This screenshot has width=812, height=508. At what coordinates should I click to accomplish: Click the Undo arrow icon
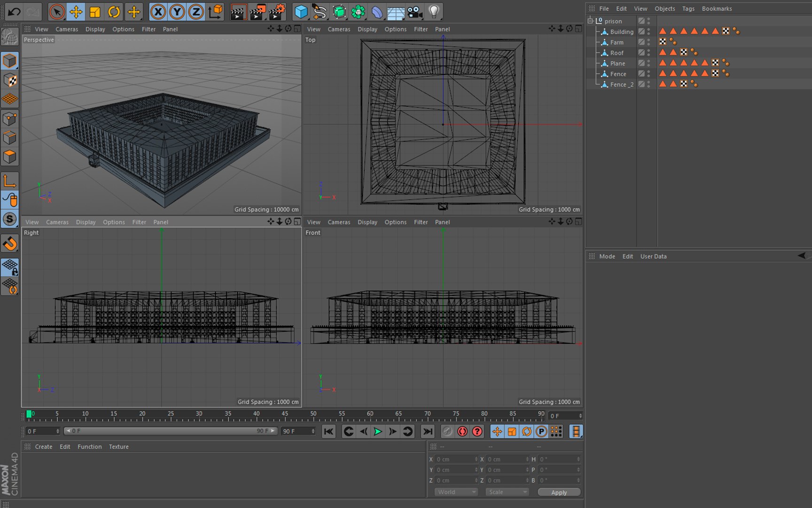[14, 12]
